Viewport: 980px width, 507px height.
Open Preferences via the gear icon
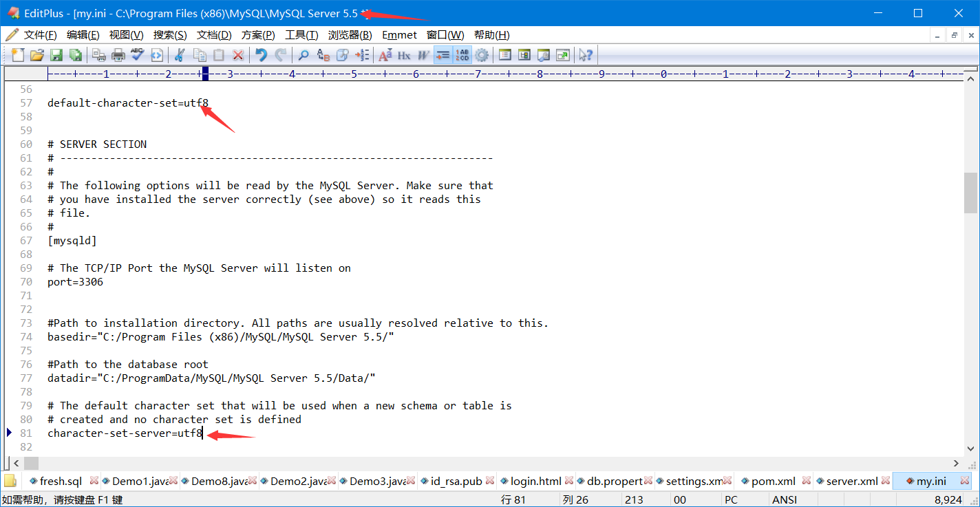tap(482, 55)
